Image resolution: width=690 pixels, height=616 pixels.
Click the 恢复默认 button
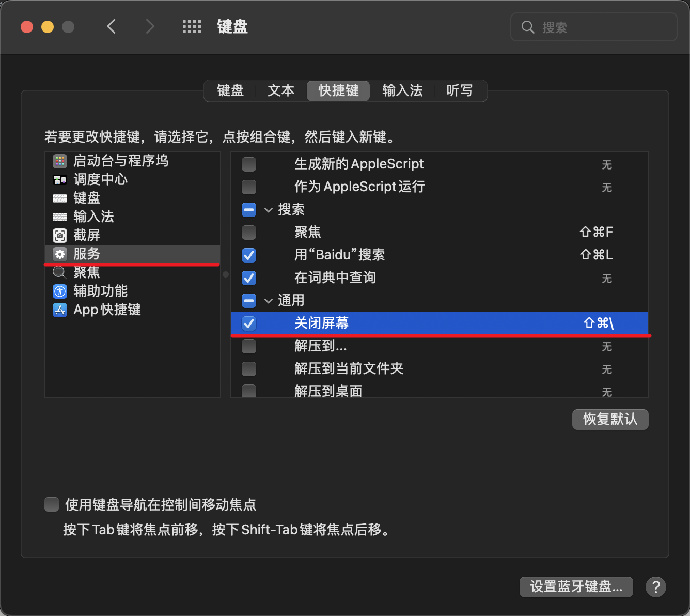point(610,419)
